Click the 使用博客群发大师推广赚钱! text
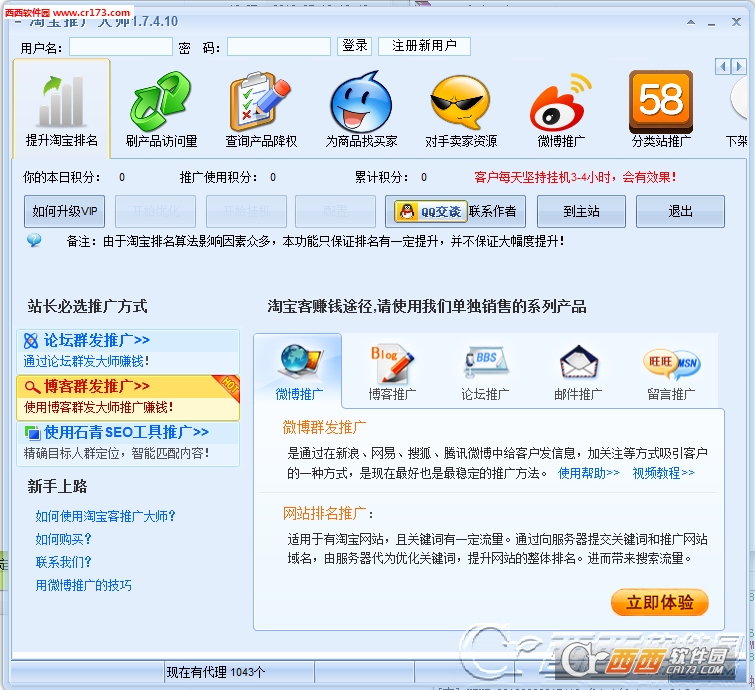 (x=98, y=408)
